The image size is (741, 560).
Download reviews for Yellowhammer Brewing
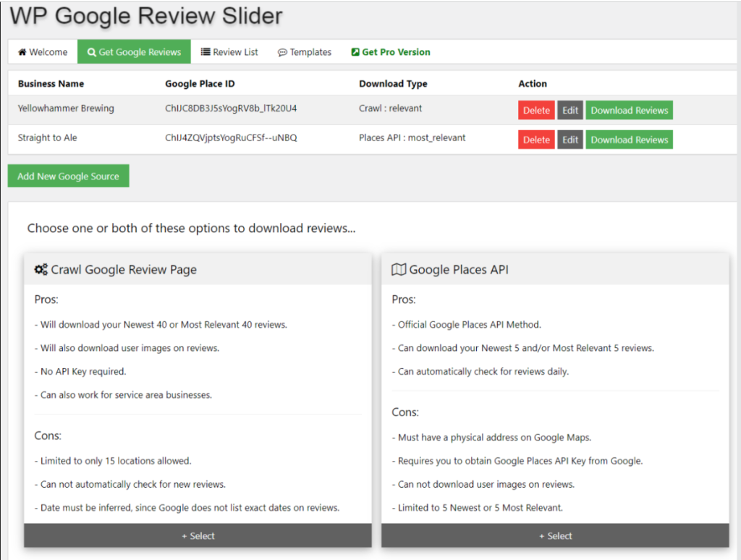tap(629, 111)
